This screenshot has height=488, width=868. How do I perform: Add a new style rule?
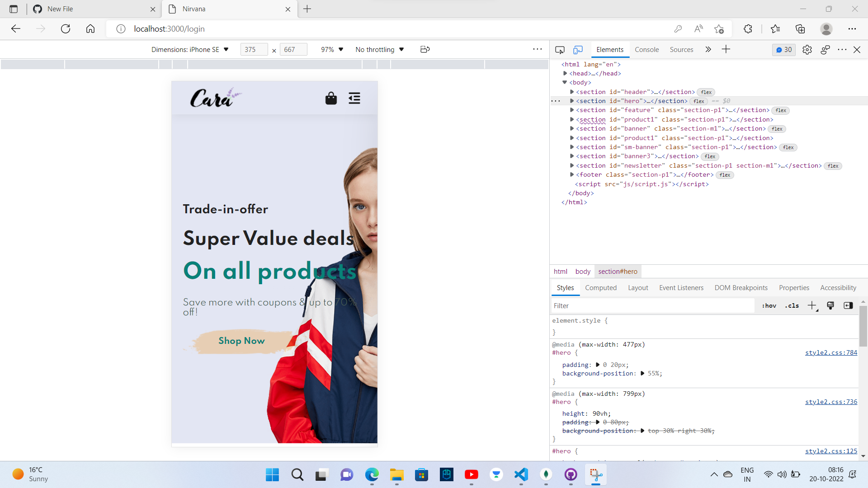812,306
